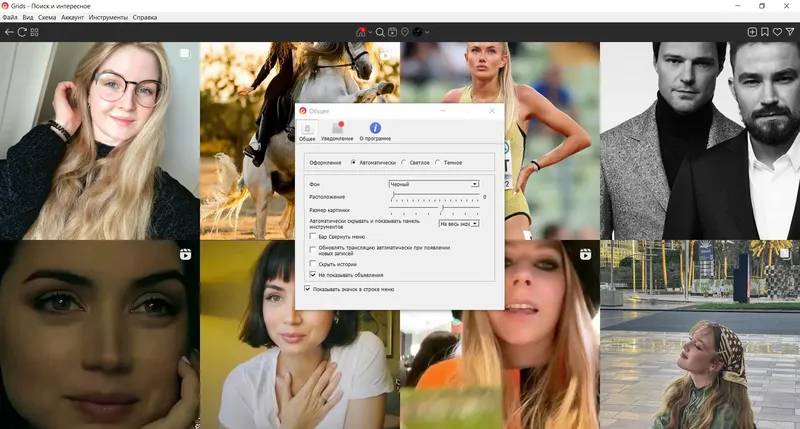Switch to the Общее settings tab

pos(307,131)
